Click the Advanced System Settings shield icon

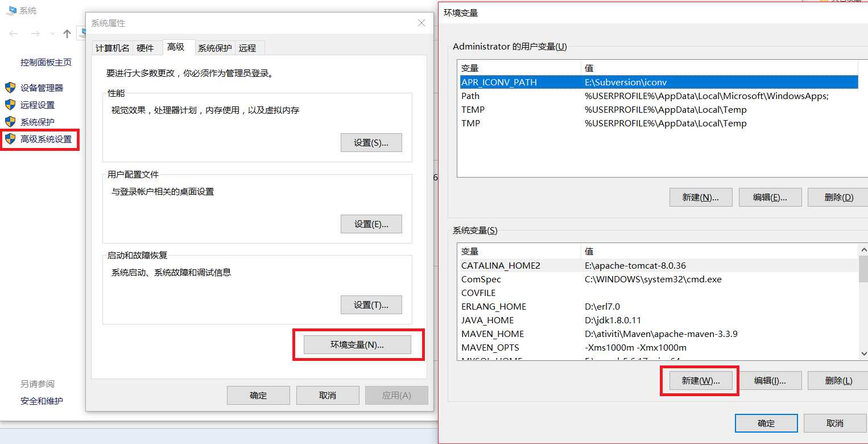pos(10,139)
